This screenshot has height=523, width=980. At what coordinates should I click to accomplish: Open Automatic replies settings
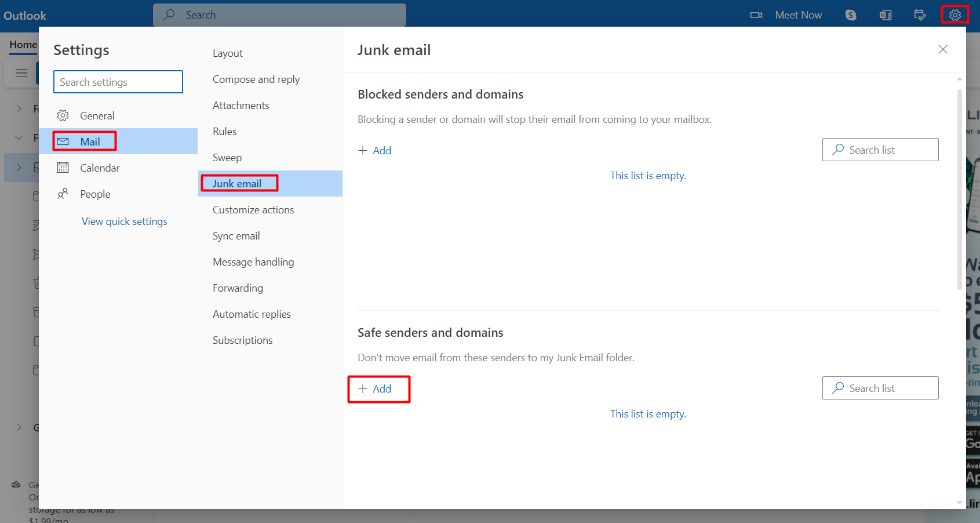(x=270, y=314)
